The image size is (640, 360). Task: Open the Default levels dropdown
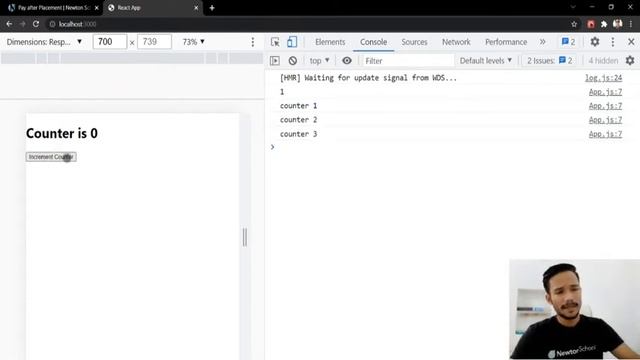coord(486,61)
